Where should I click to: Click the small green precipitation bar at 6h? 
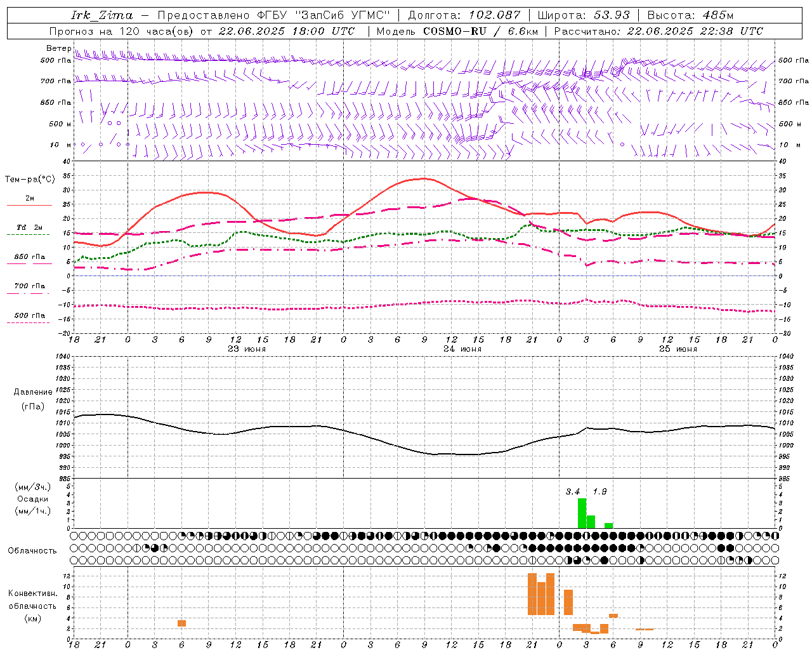(x=609, y=526)
